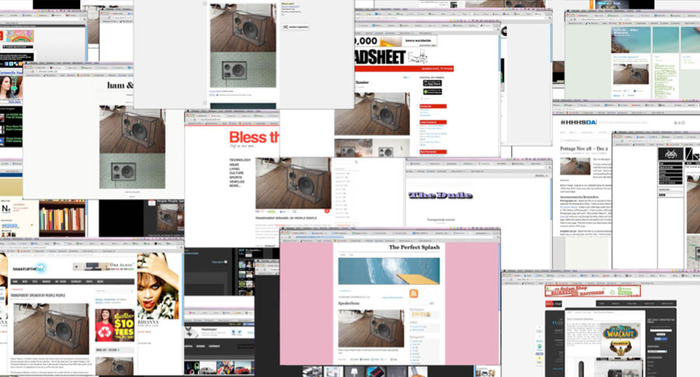700x377 pixels.
Task: Open the Pottage Nov 28 – Dec 2 post title
Action: (584, 148)
